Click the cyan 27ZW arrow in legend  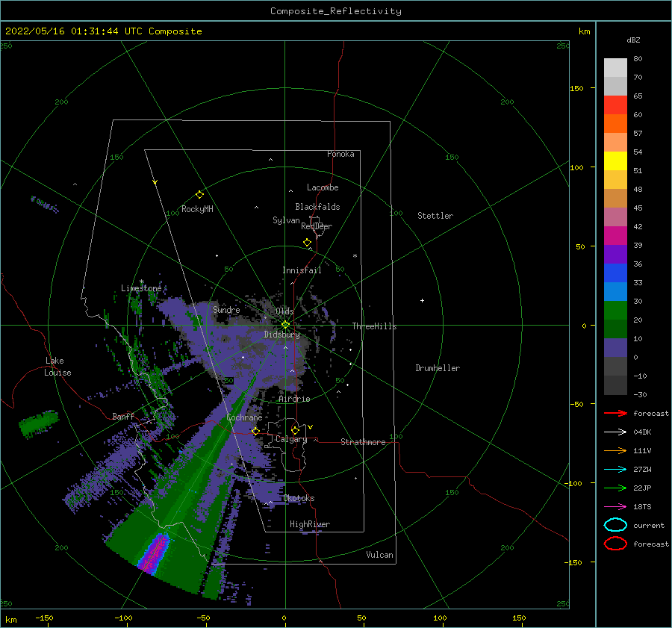pyautogui.click(x=615, y=470)
